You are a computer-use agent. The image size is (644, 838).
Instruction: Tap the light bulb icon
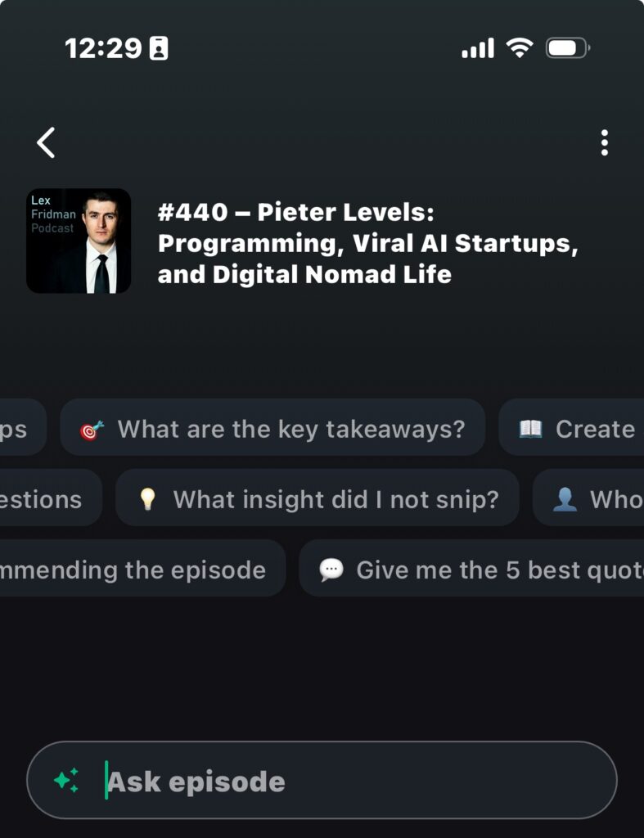(147, 499)
